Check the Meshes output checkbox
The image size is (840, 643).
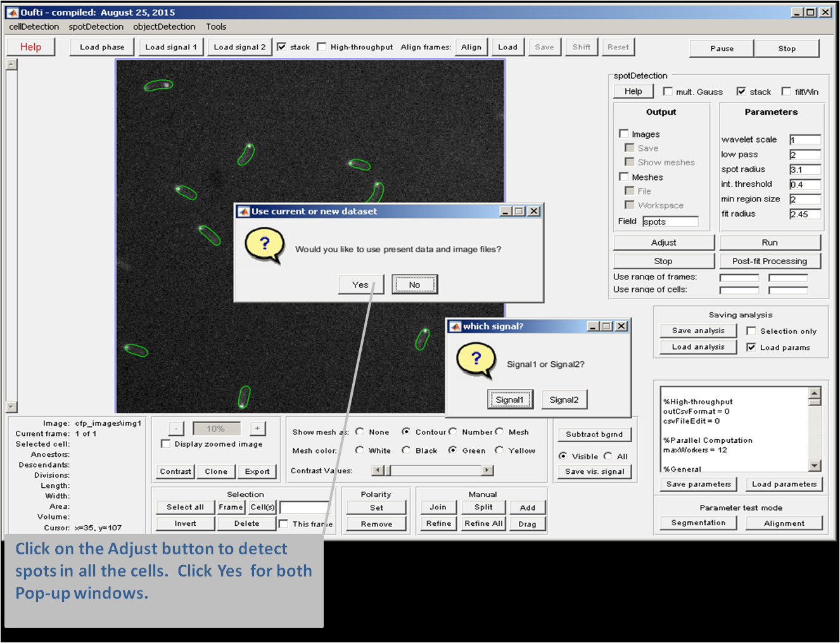624,177
